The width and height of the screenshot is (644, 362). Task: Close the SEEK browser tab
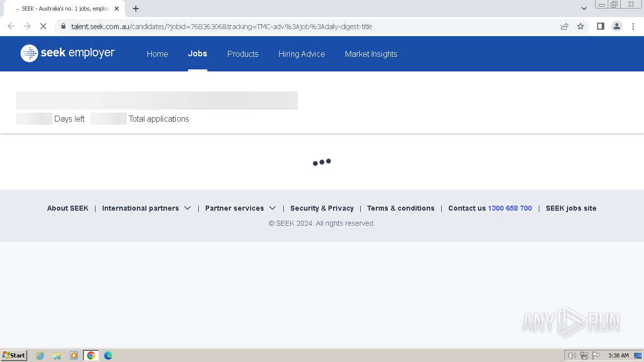[x=117, y=9]
